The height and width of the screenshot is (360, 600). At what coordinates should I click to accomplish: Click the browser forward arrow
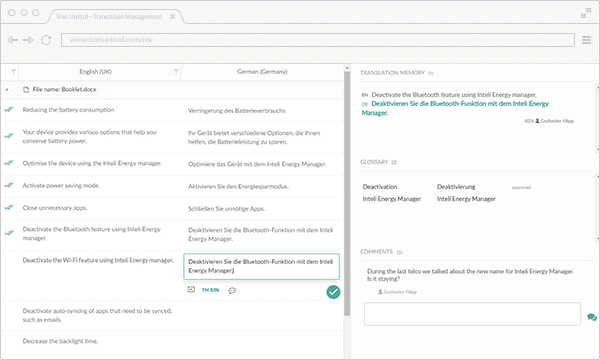click(x=28, y=40)
